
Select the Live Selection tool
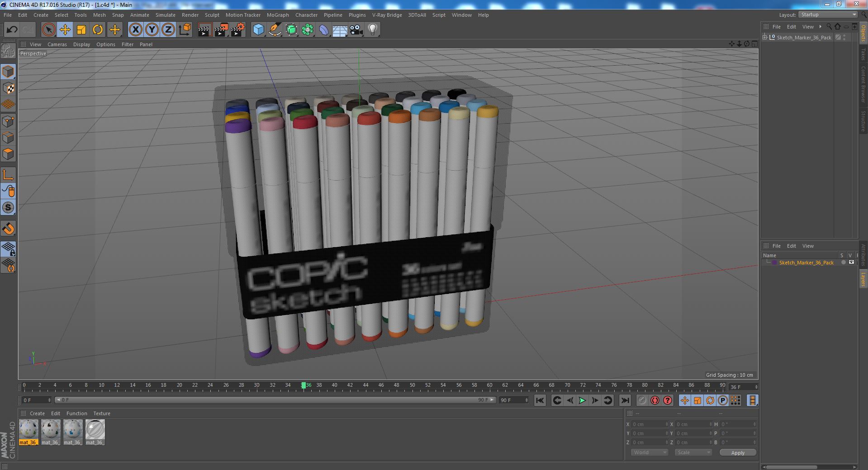pos(48,30)
